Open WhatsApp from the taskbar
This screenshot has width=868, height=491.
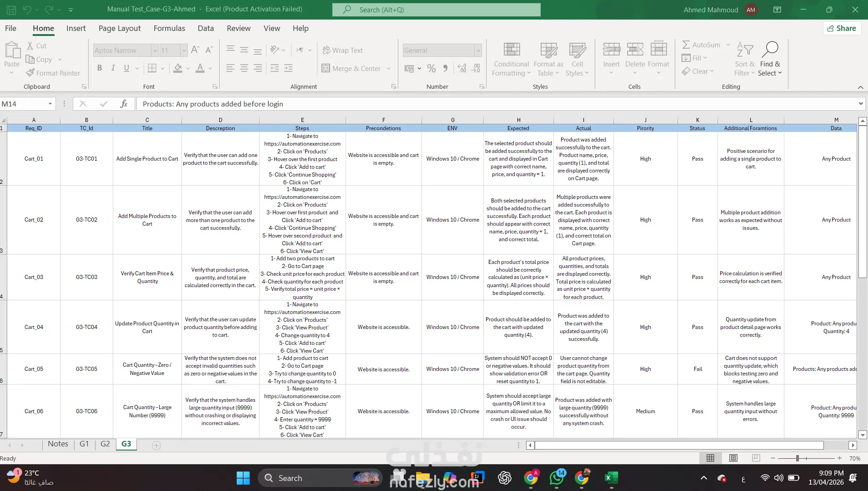tap(556, 478)
